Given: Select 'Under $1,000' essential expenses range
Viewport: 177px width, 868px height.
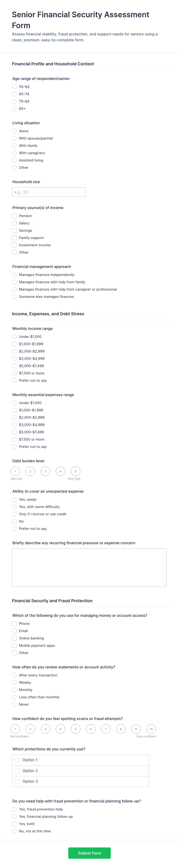Looking at the screenshot, I should 14,403.
